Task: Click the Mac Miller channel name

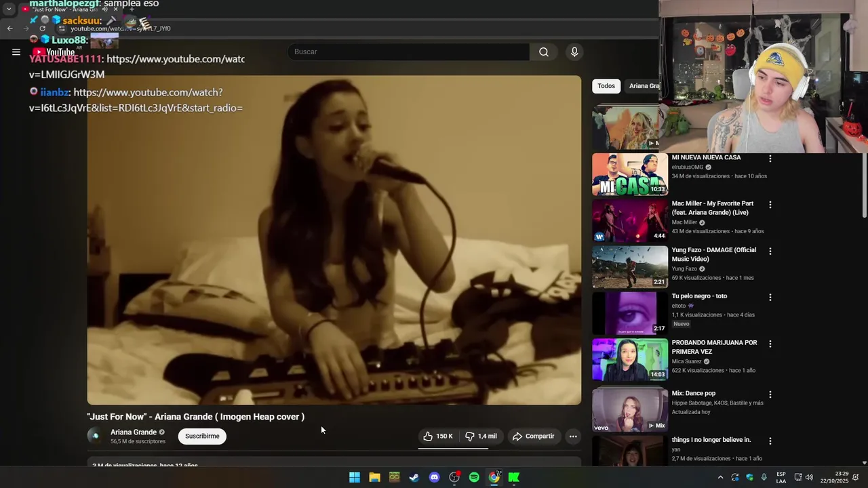Action: click(684, 222)
